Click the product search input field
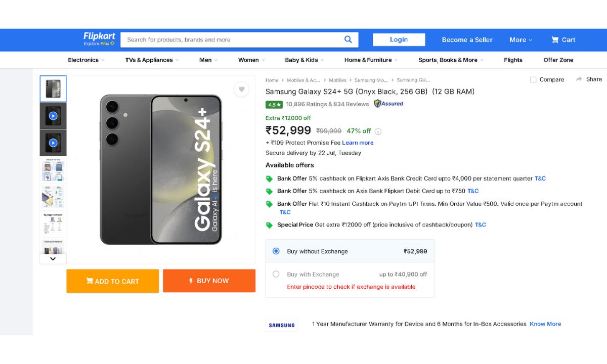 point(233,40)
